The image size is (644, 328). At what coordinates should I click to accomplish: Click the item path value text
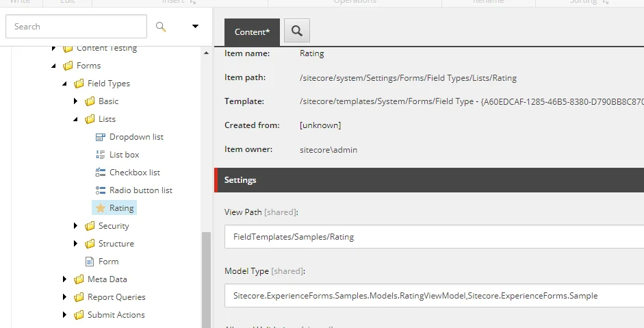[409, 78]
